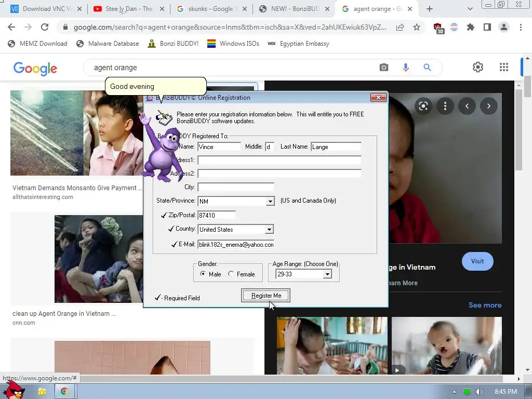The image size is (532, 399).
Task: Click the green network tray icon
Action: pos(467,392)
